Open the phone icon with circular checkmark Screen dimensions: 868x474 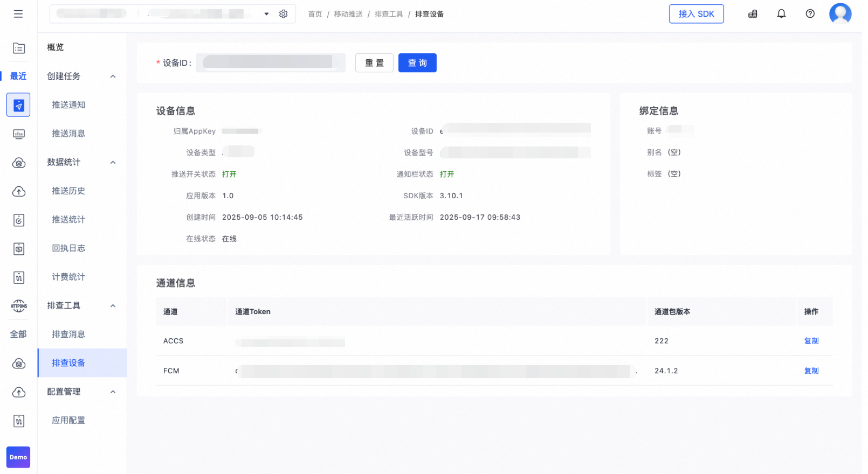(x=19, y=220)
